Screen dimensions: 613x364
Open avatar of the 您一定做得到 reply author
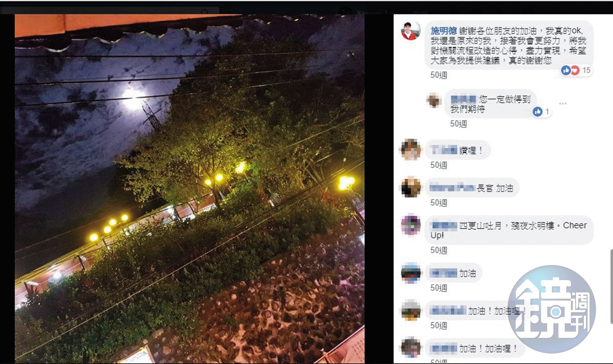(x=434, y=100)
